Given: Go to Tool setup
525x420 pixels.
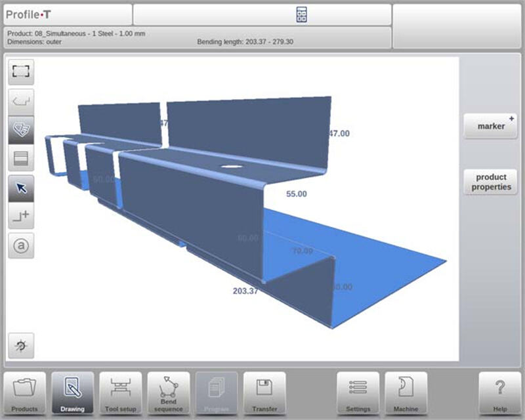Looking at the screenshot, I should click(x=121, y=392).
